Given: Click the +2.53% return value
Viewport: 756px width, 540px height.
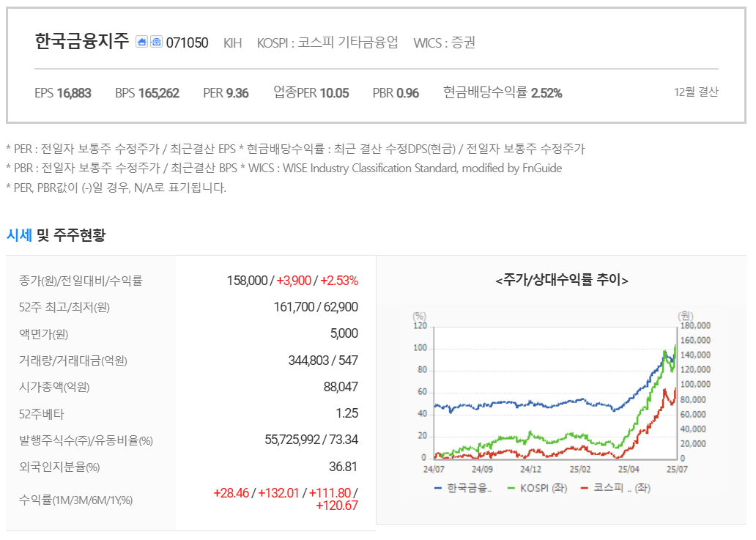Looking at the screenshot, I should tap(339, 281).
